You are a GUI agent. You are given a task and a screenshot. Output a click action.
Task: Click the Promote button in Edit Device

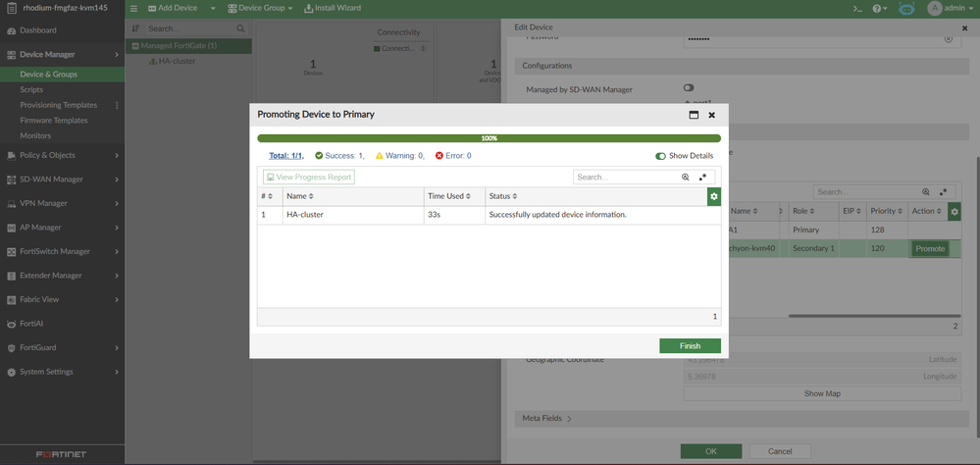(x=930, y=249)
